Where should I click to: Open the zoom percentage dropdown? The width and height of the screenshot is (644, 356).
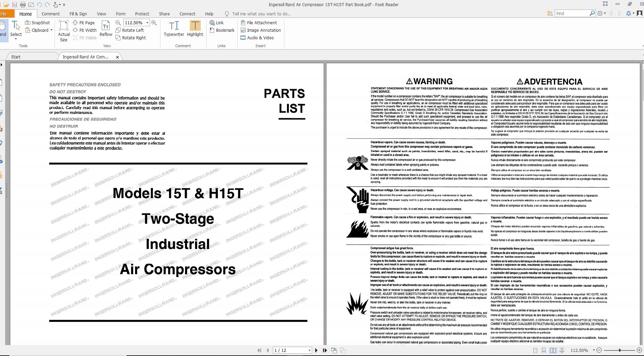(147, 23)
